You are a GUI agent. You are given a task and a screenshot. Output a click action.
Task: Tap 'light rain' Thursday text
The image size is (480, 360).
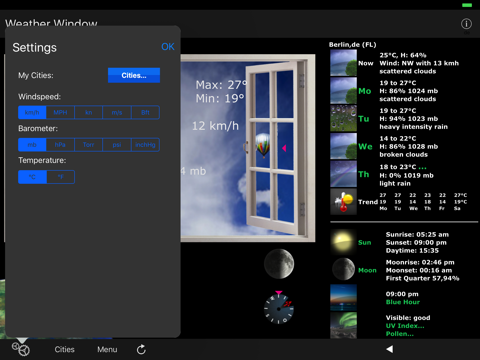coord(395,184)
